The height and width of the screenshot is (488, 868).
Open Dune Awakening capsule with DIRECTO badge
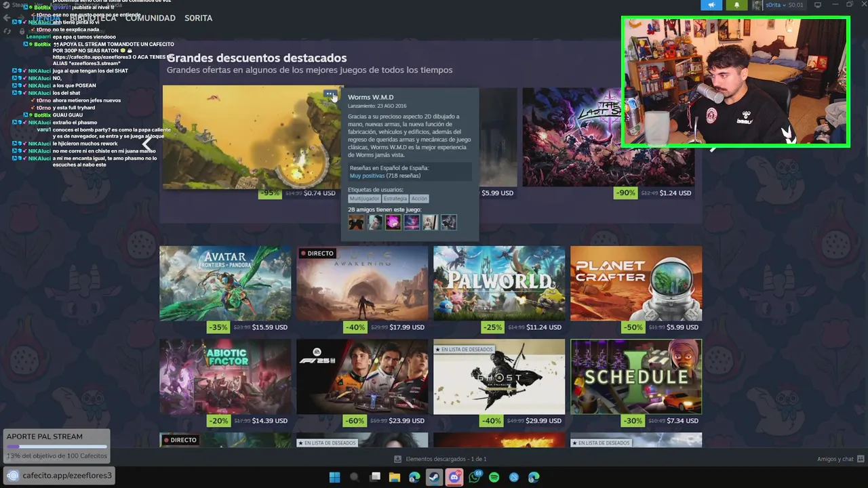(x=362, y=283)
